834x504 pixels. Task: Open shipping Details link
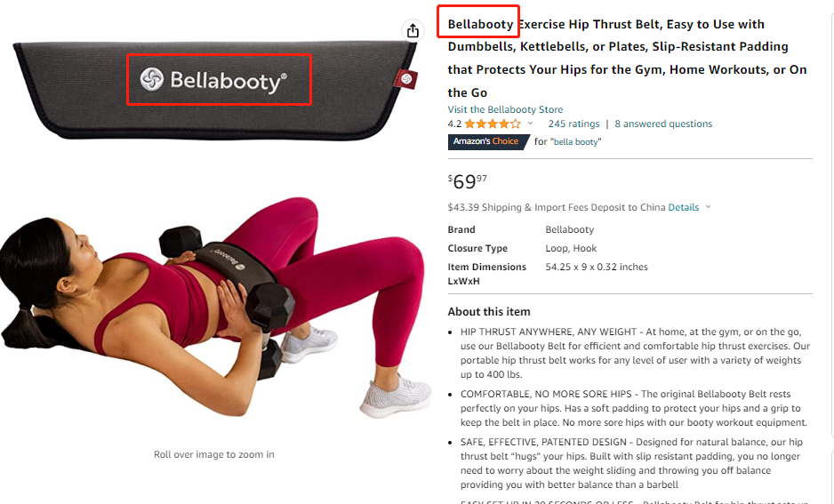[684, 207]
